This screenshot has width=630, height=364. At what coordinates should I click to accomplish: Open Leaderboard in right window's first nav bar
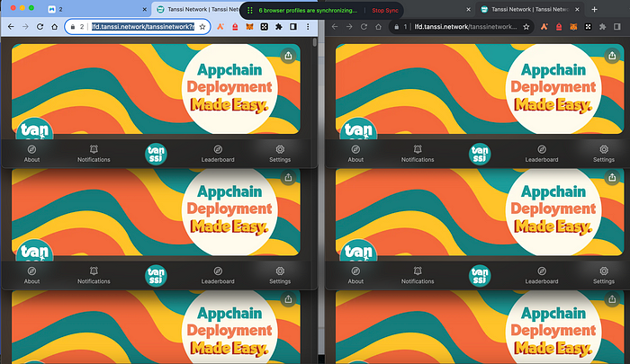coord(542,154)
